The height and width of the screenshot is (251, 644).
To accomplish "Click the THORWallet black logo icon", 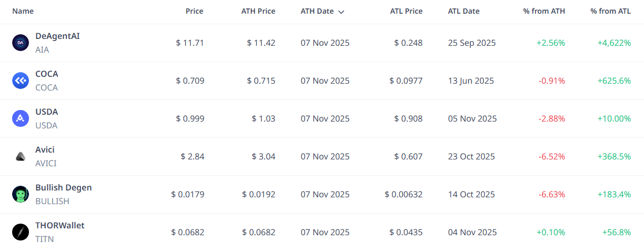I will [x=21, y=232].
